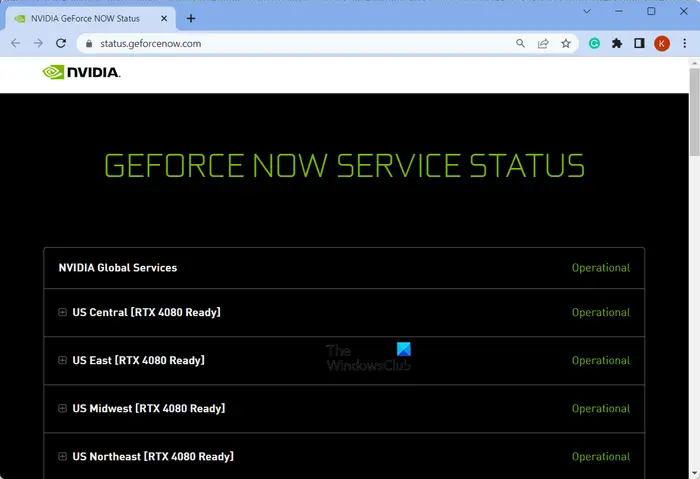Screen dimensions: 700x479
Task: Click the scrollbar up arrow
Action: (695, 63)
